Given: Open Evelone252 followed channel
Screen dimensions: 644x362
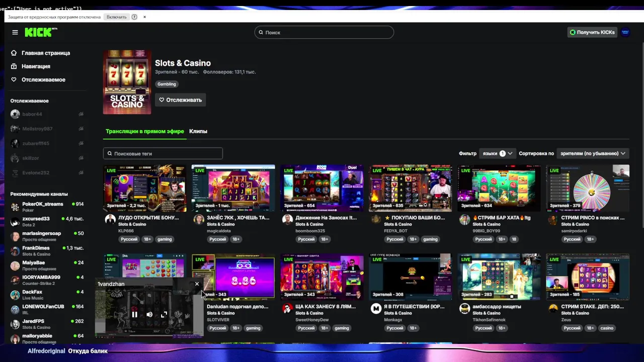Looking at the screenshot, I should 47,172.
